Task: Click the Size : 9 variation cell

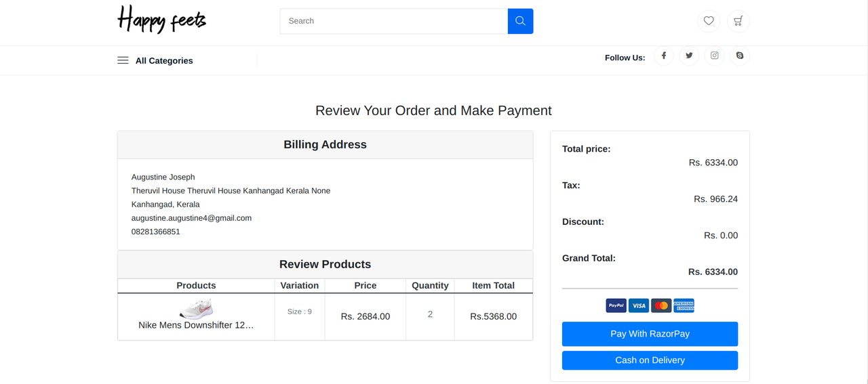Action: click(300, 312)
